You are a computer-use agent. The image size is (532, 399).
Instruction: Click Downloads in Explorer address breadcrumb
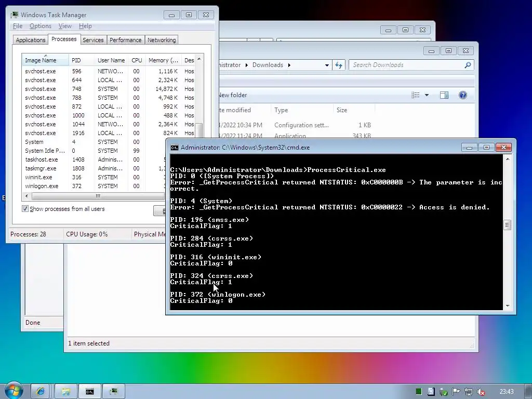268,65
